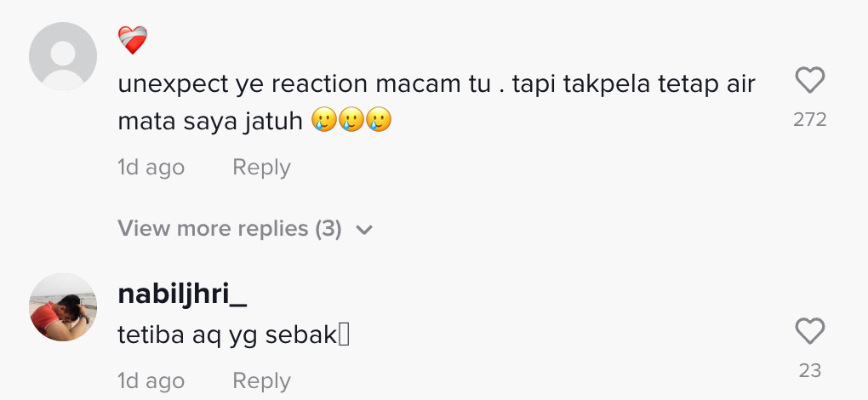Expand replies using the chevron arrow
The width and height of the screenshot is (868, 400).
click(x=364, y=230)
